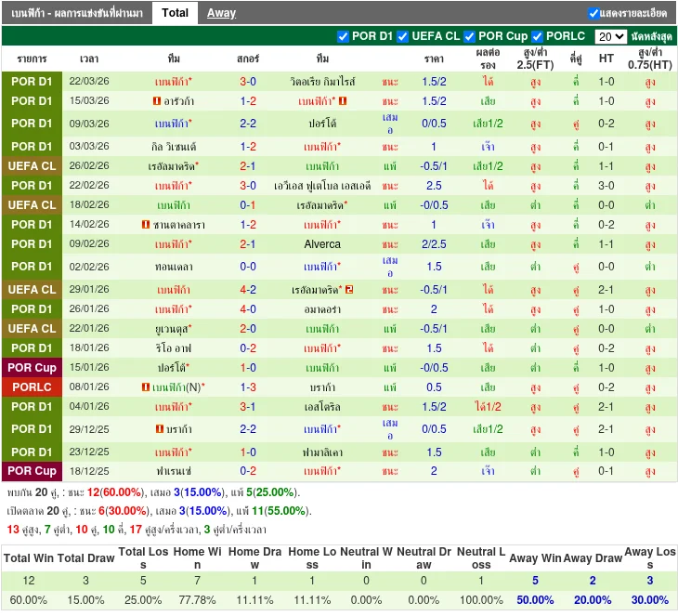Uncheck the UEFA CL league filter

coord(403,36)
